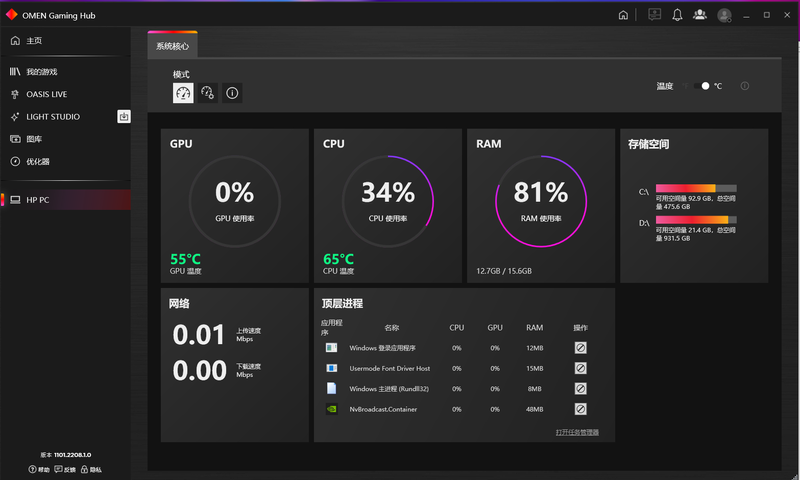Open 优化器 from the sidebar
Screen dimensions: 800x480
click(x=37, y=161)
